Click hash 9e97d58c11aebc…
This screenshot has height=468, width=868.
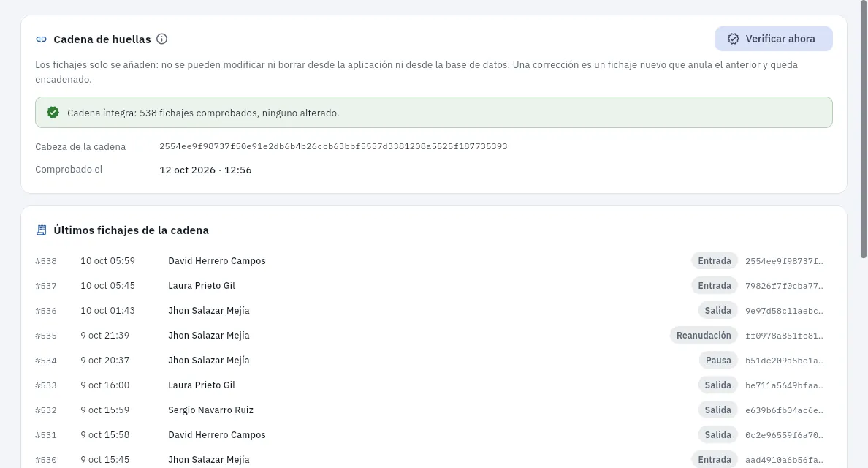(x=784, y=311)
